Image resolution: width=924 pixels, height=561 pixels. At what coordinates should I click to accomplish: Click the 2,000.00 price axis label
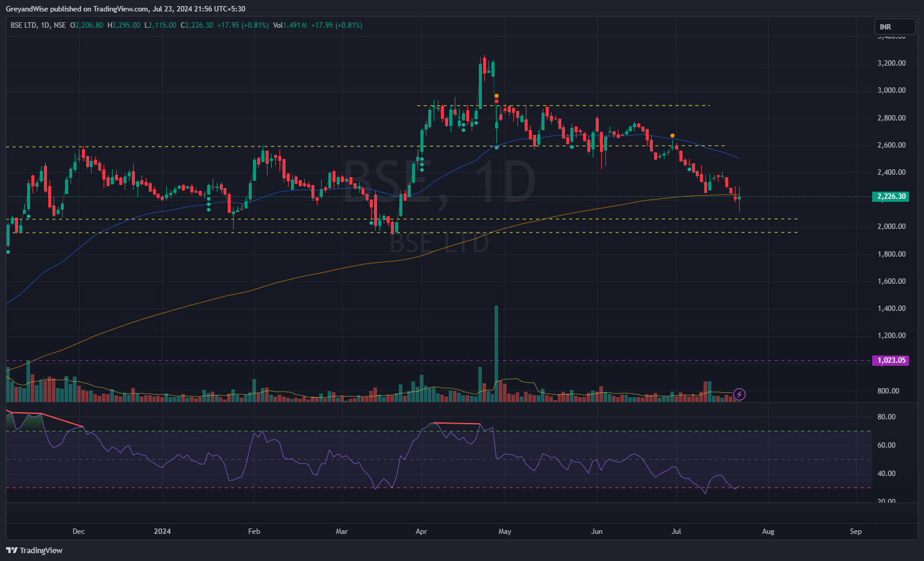click(891, 227)
